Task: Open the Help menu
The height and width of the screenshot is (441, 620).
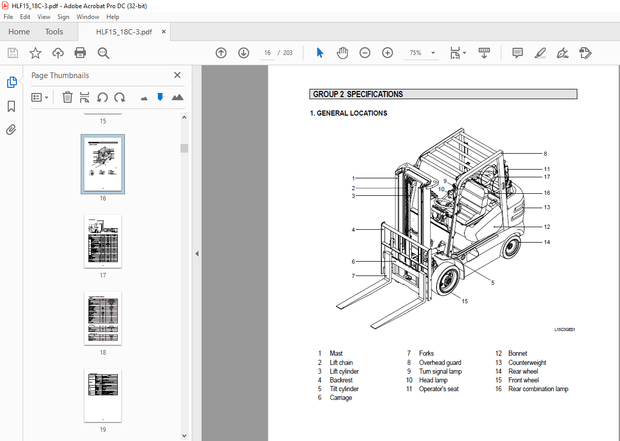Action: [113, 17]
